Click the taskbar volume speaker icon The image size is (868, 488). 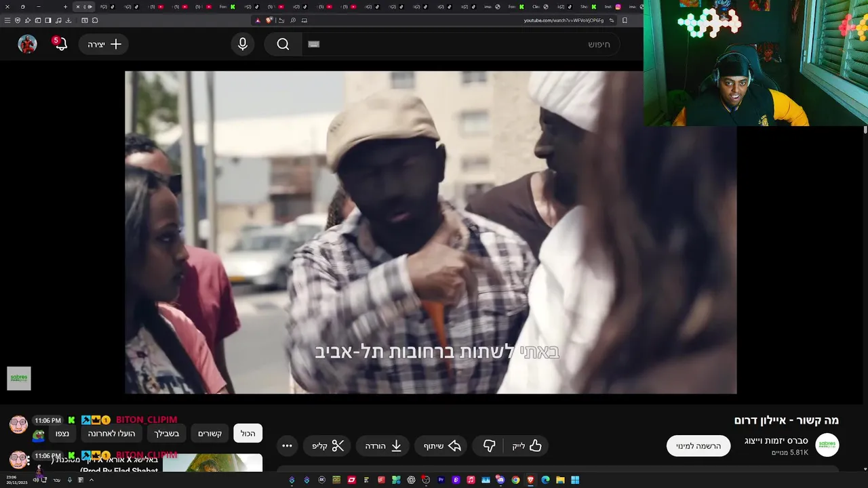point(35,480)
